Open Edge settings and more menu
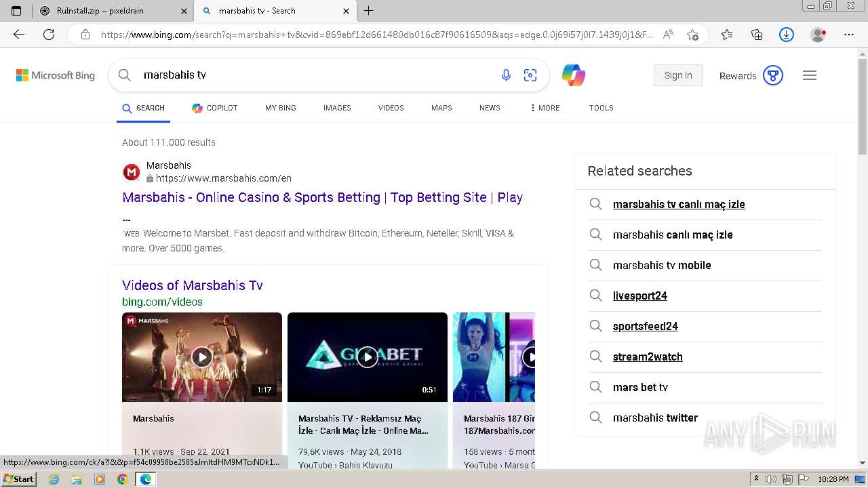The image size is (868, 488). pos(849,35)
